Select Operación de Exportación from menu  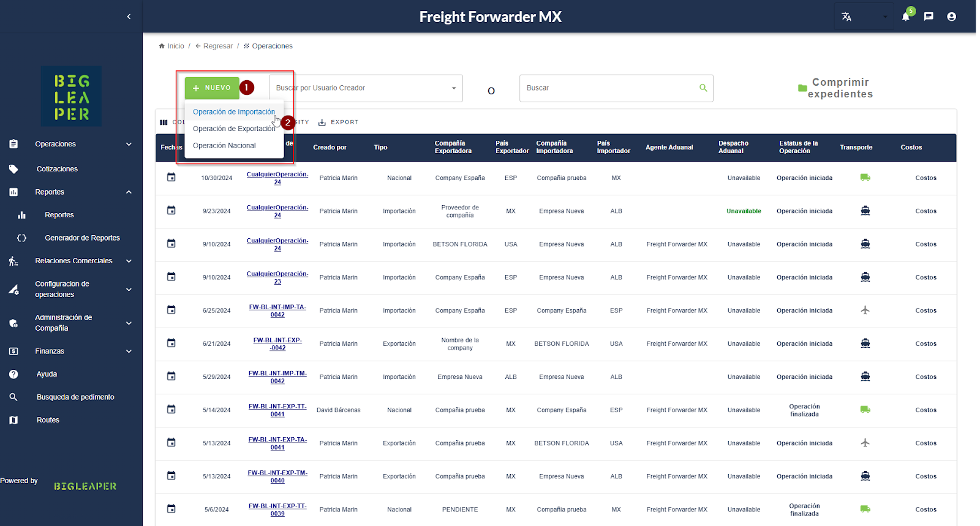tap(234, 129)
